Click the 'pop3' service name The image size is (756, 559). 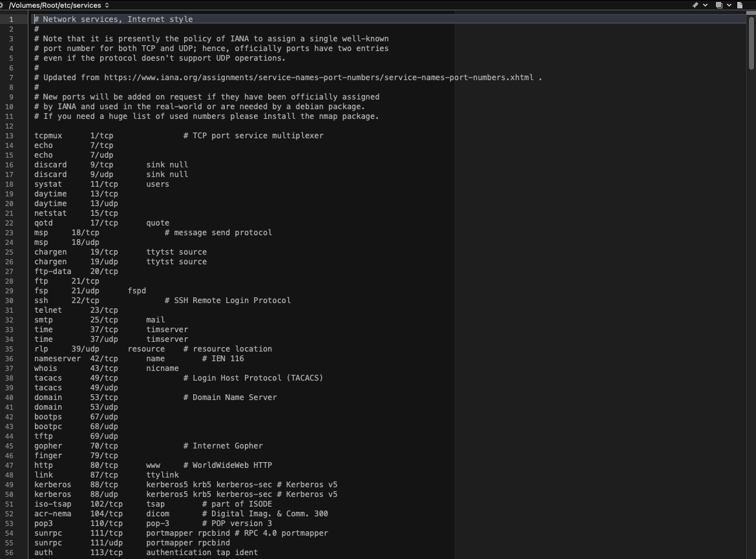coord(43,523)
